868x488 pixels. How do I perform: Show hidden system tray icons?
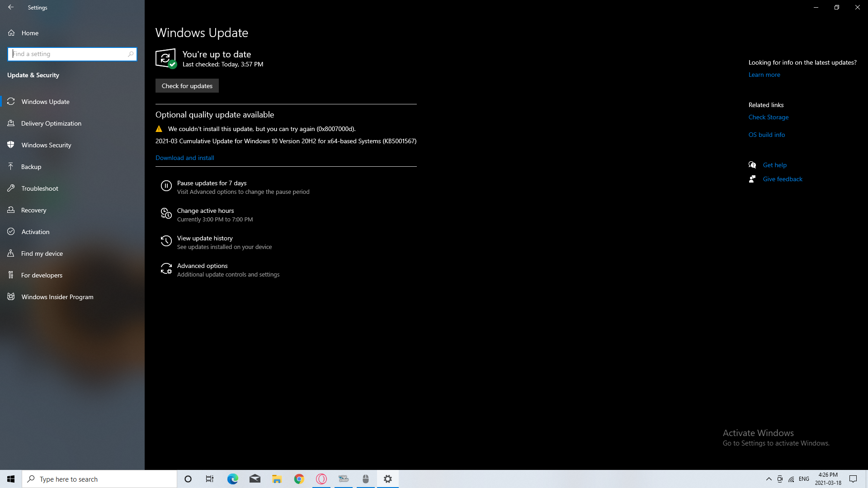769,479
